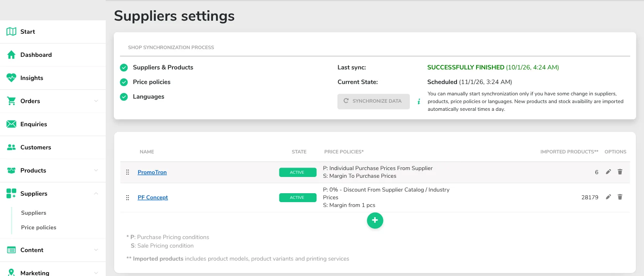
Task: Open the Start menu item
Action: (x=53, y=32)
